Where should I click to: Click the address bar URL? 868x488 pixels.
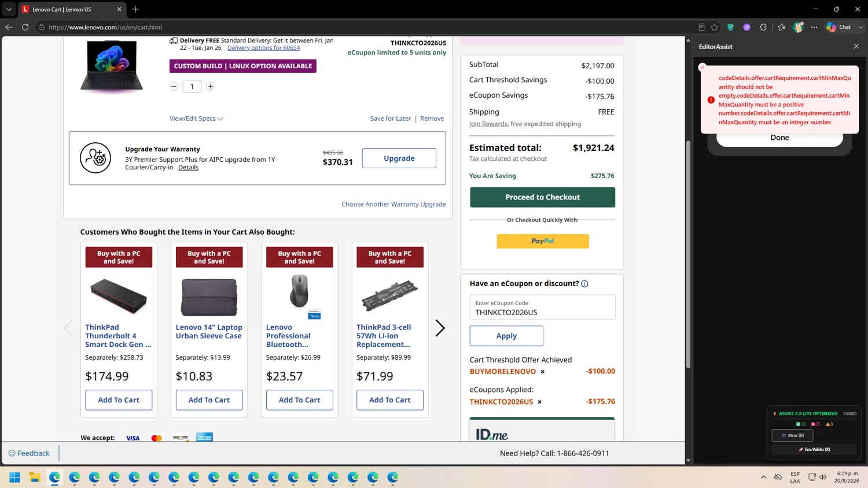pos(105,27)
